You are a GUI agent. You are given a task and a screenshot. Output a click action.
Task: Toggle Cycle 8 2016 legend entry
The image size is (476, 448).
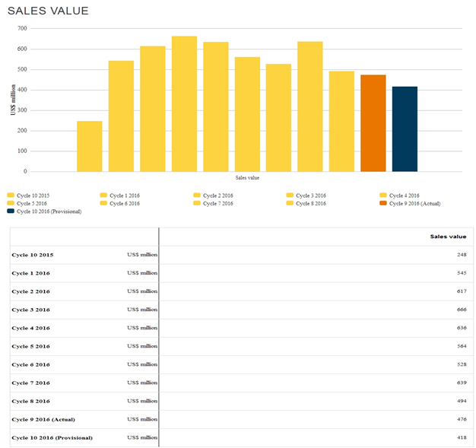tap(306, 203)
